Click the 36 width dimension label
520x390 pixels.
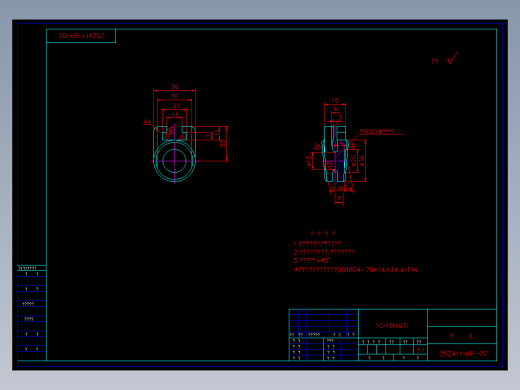coord(175,86)
